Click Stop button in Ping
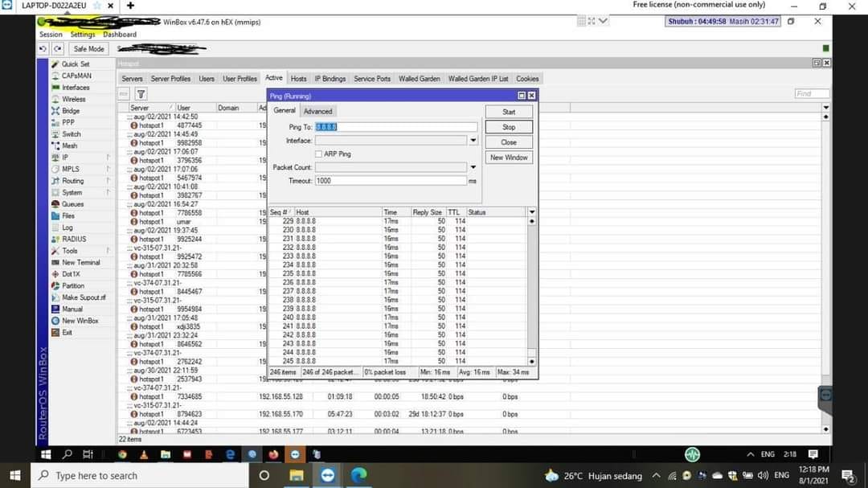Screen dimensions: 868x488 (x=509, y=127)
